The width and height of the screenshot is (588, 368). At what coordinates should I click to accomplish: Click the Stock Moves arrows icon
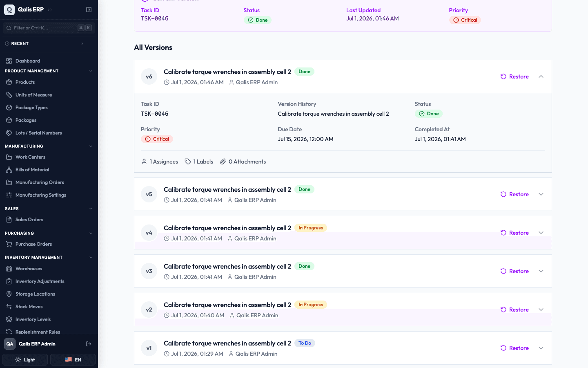(x=9, y=307)
